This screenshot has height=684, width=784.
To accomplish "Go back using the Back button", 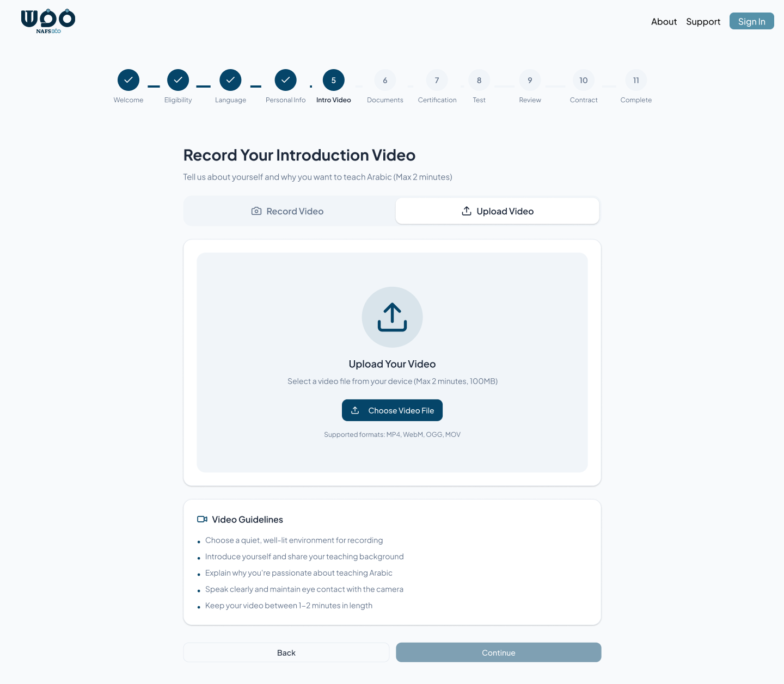I will tap(286, 652).
